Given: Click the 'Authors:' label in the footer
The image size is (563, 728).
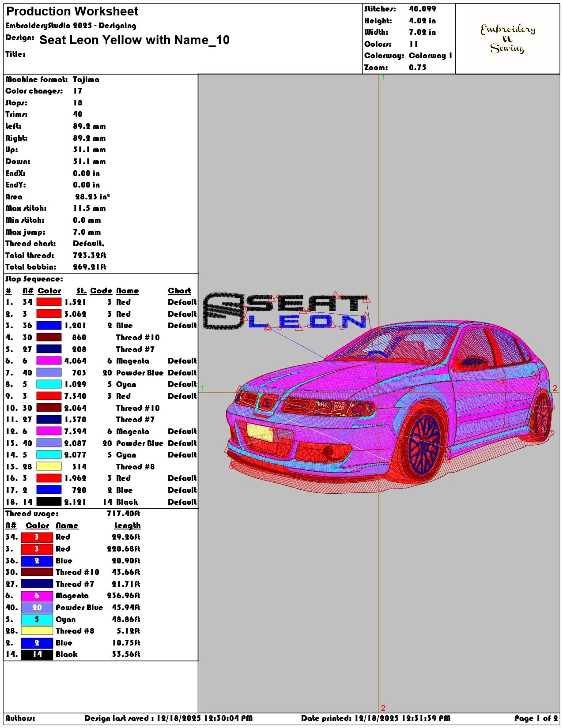Looking at the screenshot, I should [x=20, y=718].
